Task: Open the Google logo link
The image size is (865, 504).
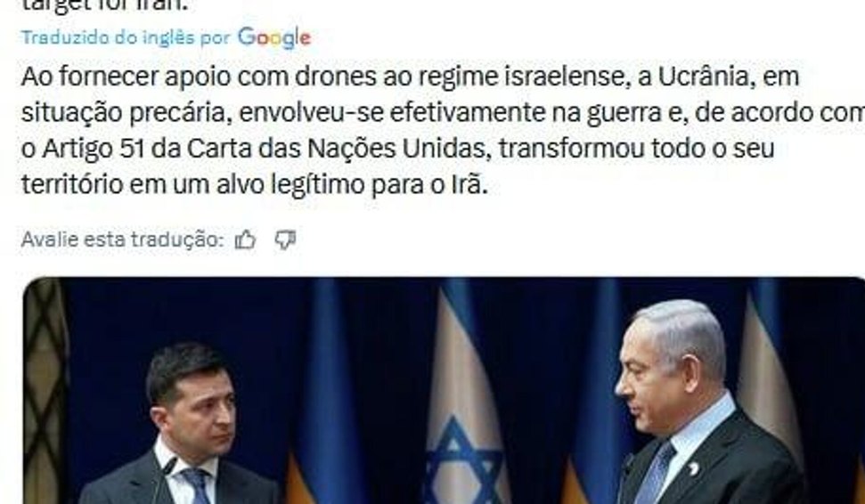Action: [x=274, y=37]
